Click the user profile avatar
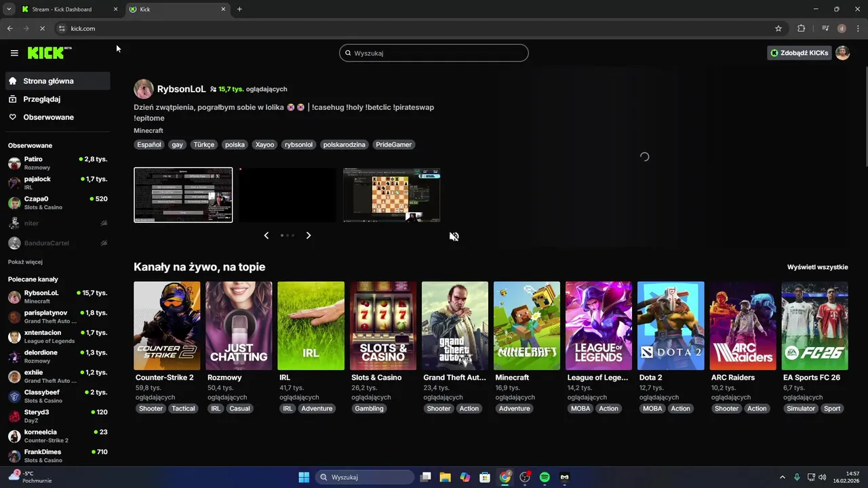The image size is (868, 488). click(x=842, y=53)
